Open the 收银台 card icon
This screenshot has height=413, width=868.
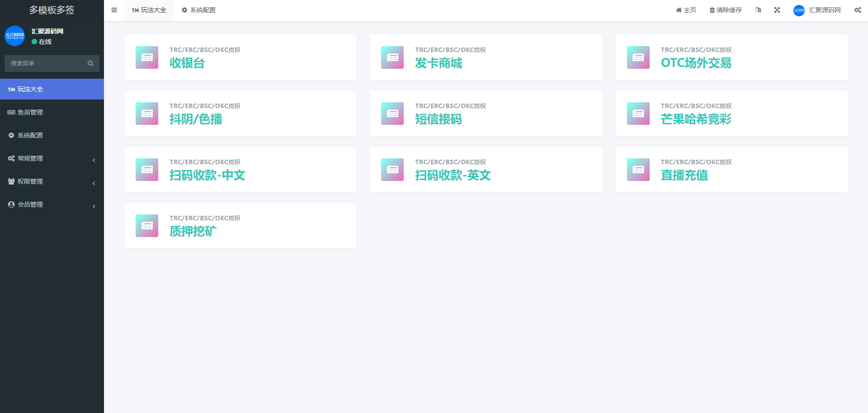[x=147, y=57]
